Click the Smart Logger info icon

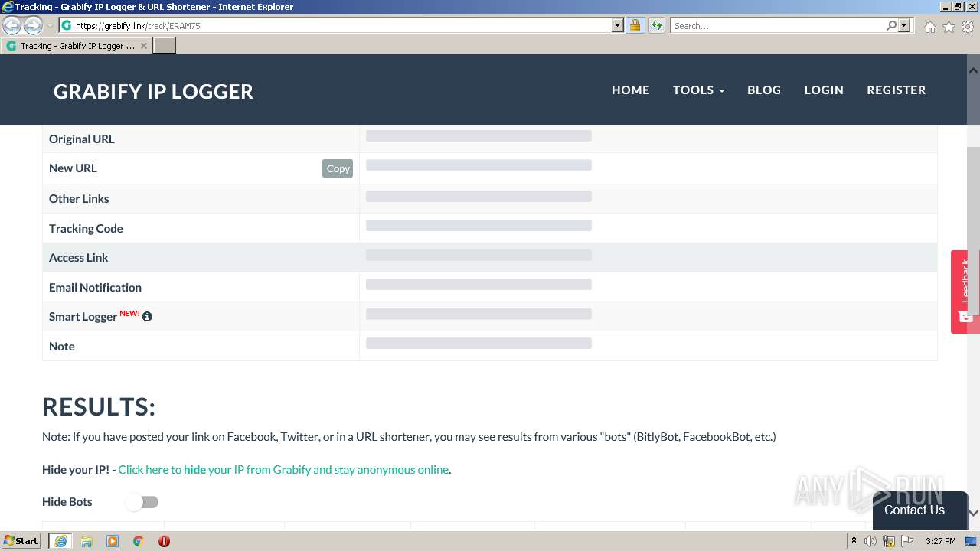pyautogui.click(x=147, y=316)
